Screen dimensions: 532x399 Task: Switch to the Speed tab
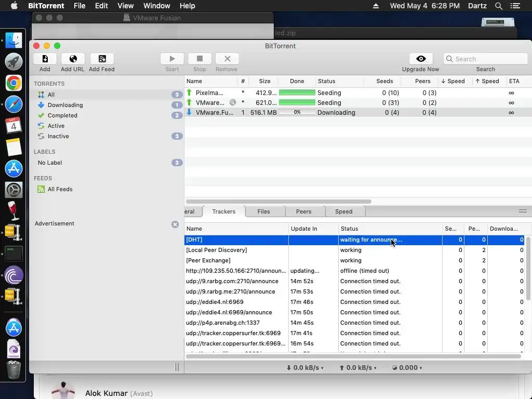pos(344,211)
